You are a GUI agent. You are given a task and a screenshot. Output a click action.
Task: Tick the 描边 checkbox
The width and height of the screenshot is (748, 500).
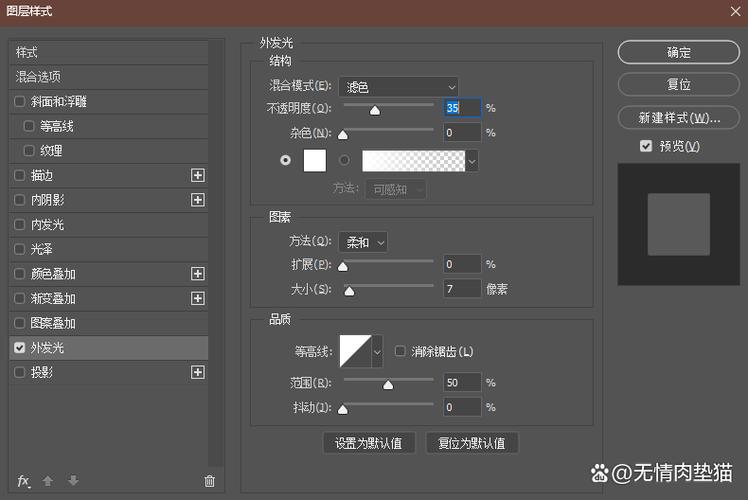click(20, 175)
